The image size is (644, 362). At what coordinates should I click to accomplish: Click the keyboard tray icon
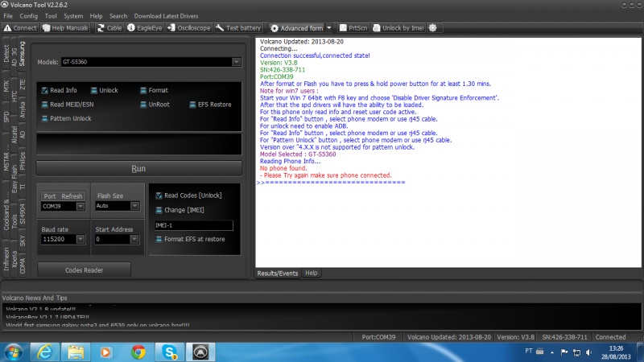click(540, 352)
